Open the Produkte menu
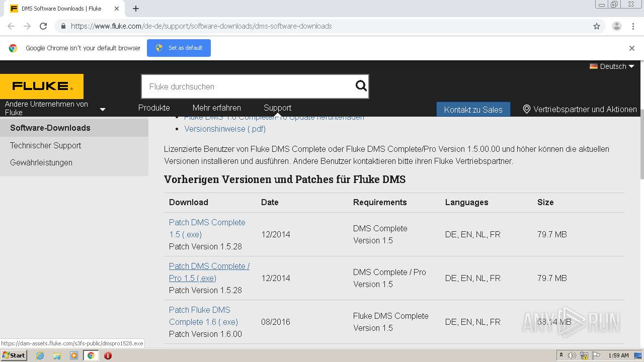The width and height of the screenshot is (644, 362). [154, 108]
